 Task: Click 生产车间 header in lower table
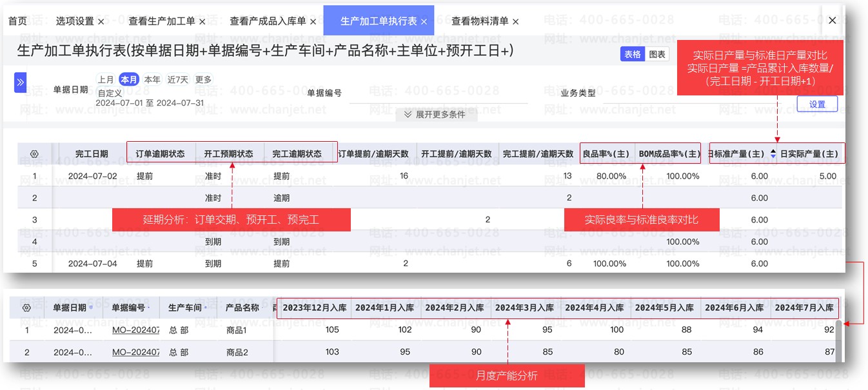(185, 307)
